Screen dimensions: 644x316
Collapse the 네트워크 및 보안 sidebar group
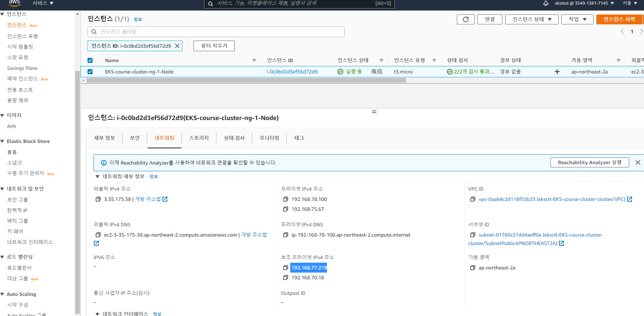(x=2, y=189)
